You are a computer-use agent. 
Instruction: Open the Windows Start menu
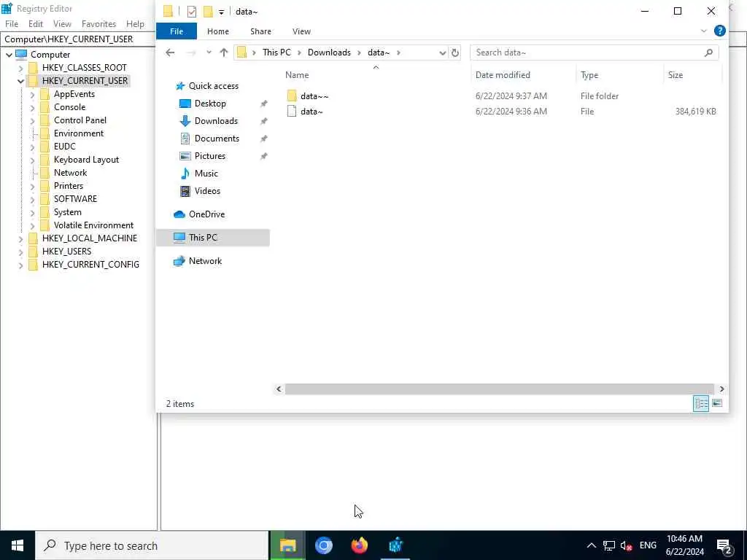point(18,545)
